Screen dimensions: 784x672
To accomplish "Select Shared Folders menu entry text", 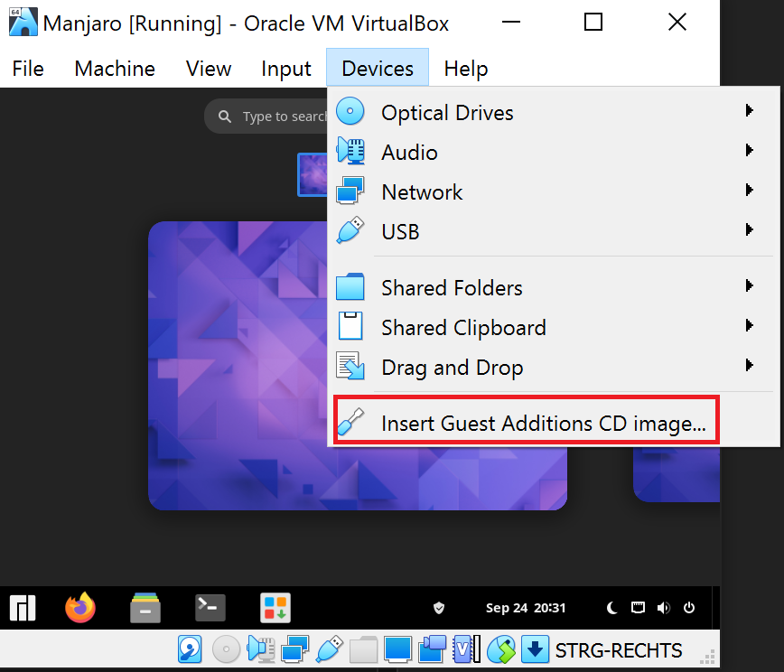I will [x=452, y=288].
